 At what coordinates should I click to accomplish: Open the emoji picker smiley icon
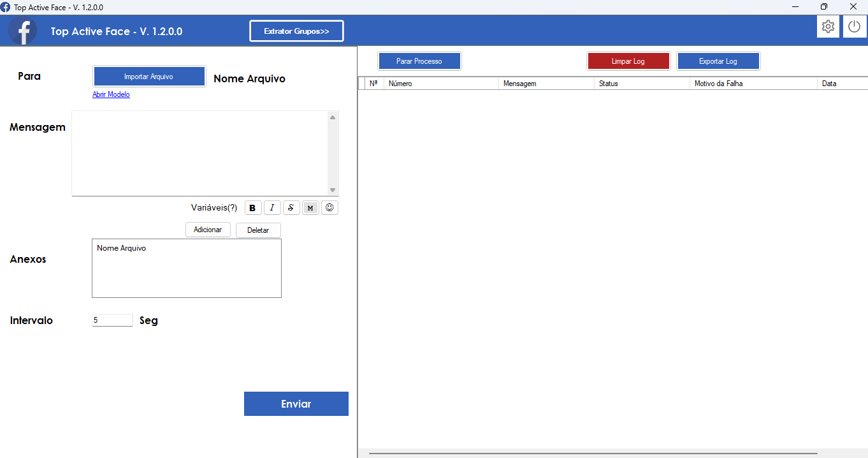(x=329, y=208)
